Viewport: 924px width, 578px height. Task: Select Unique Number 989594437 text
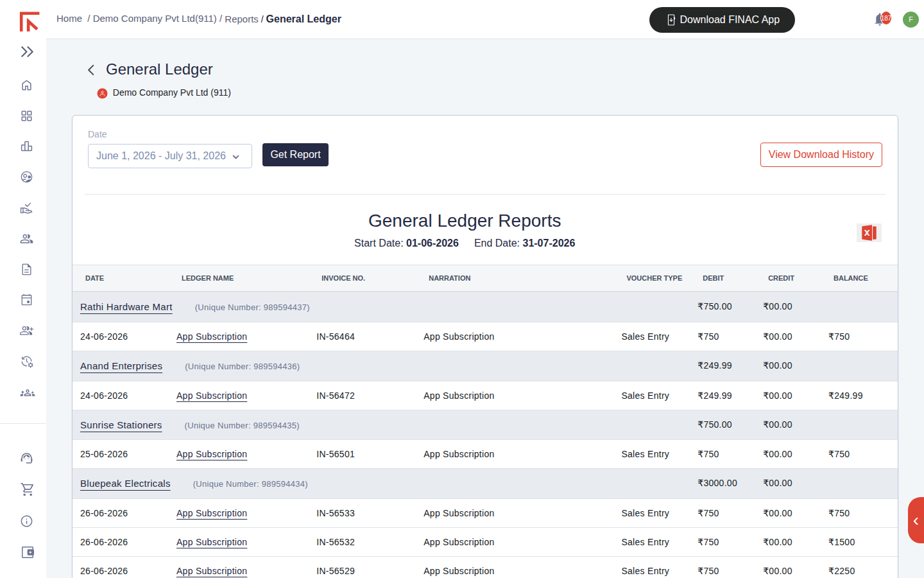(x=252, y=308)
